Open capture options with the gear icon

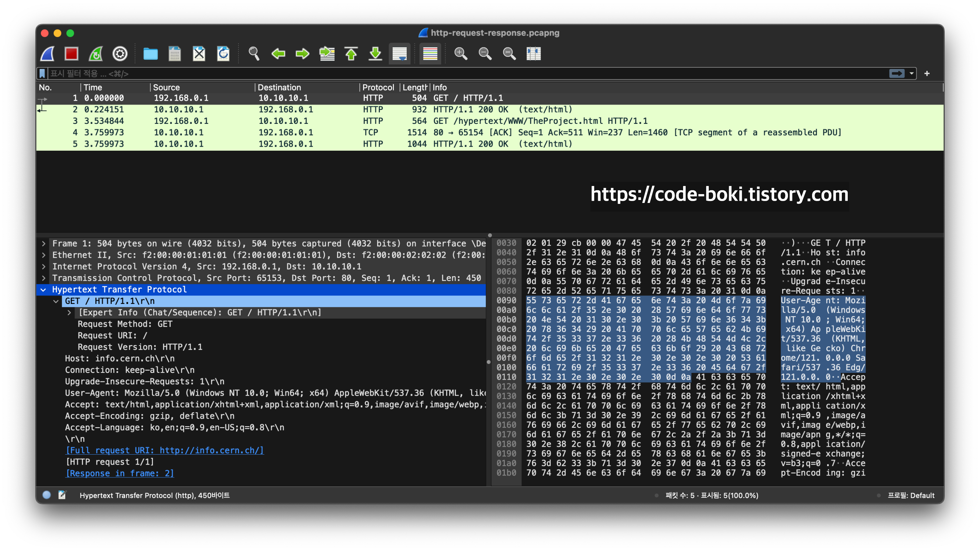[120, 54]
